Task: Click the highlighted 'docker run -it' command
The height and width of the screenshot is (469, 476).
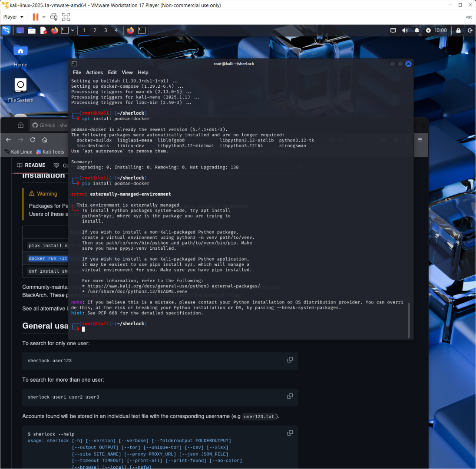Action: pos(48,258)
